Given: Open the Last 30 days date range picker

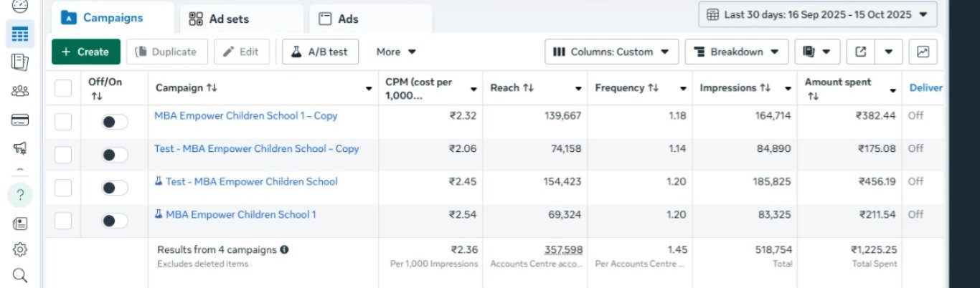Looking at the screenshot, I should pos(817,14).
